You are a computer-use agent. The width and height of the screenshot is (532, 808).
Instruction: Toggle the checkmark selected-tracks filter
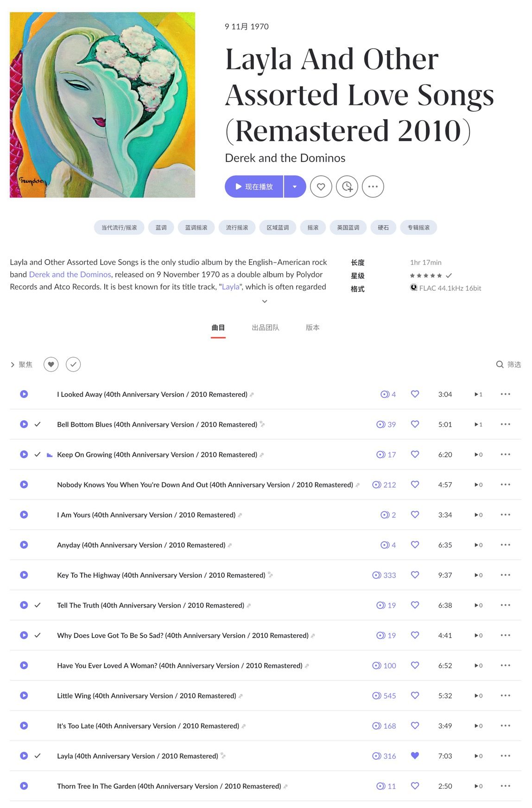pos(73,365)
